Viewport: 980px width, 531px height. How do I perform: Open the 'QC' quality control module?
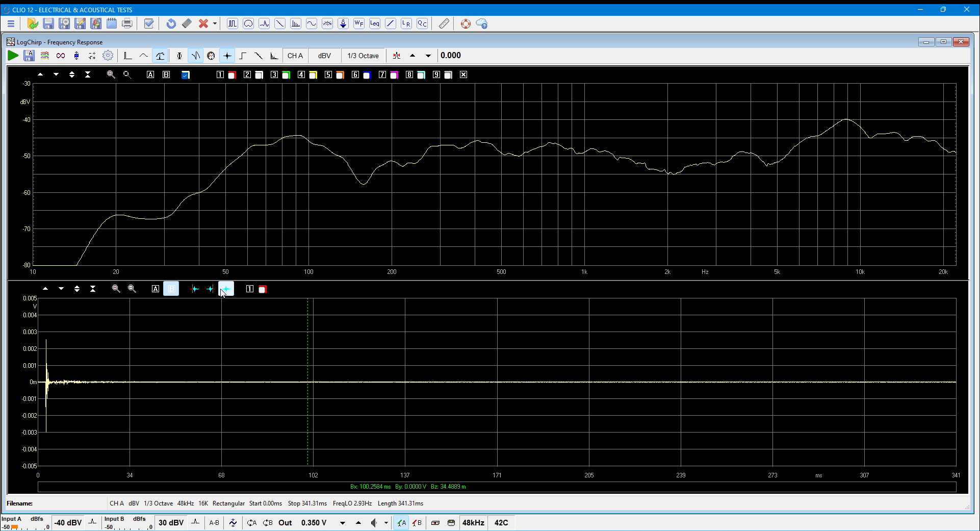(422, 23)
